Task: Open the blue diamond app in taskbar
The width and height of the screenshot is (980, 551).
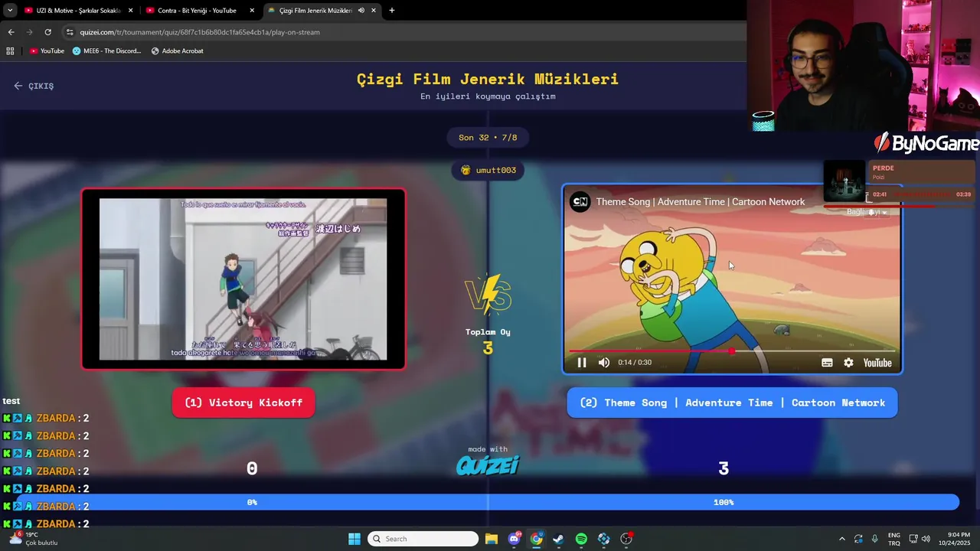Action: point(604,539)
